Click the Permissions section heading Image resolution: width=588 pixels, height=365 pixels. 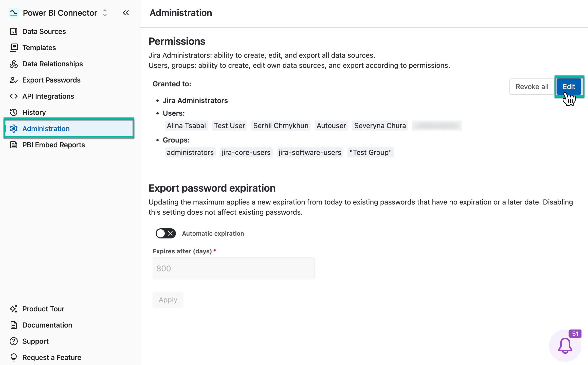177,41
